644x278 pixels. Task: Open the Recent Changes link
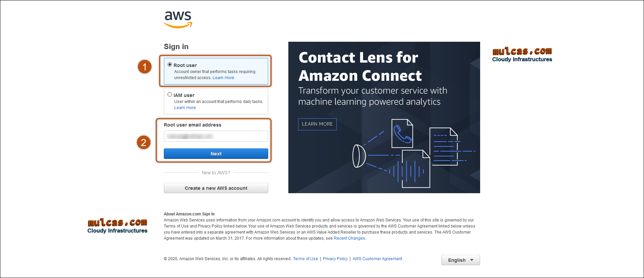pos(349,238)
